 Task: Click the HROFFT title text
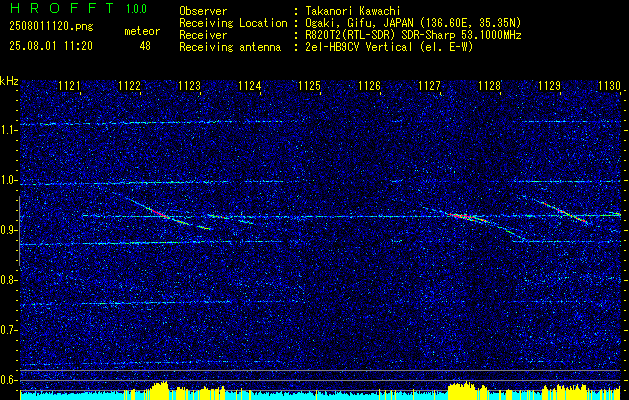[x=61, y=8]
